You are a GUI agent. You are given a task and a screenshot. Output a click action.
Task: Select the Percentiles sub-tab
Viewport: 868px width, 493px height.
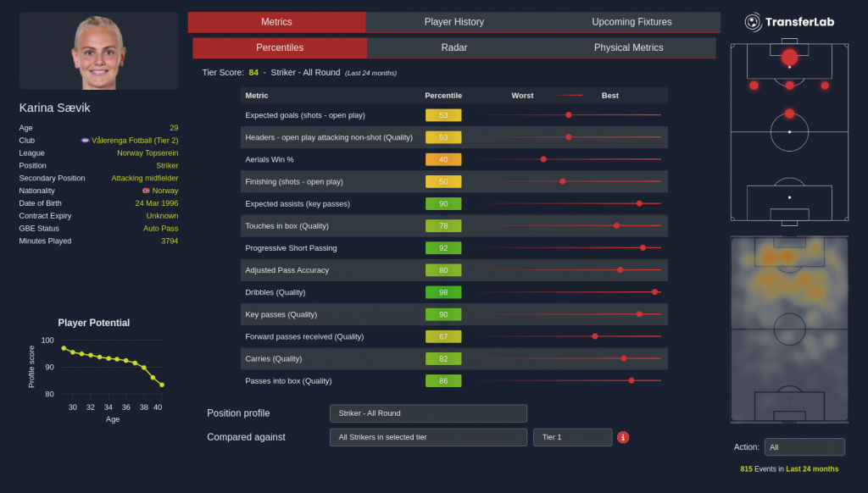click(x=280, y=48)
